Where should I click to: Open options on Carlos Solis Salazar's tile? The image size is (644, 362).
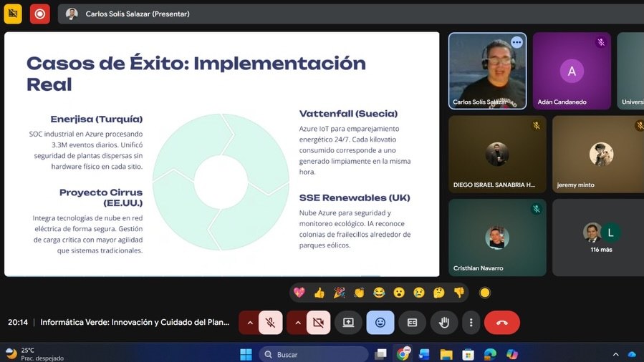pyautogui.click(x=516, y=42)
